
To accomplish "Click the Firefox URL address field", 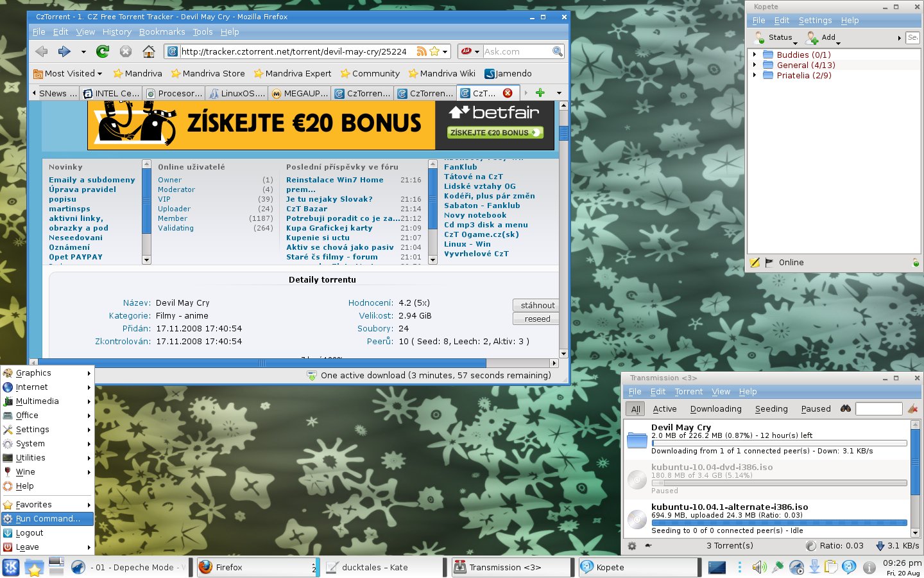I will [295, 51].
